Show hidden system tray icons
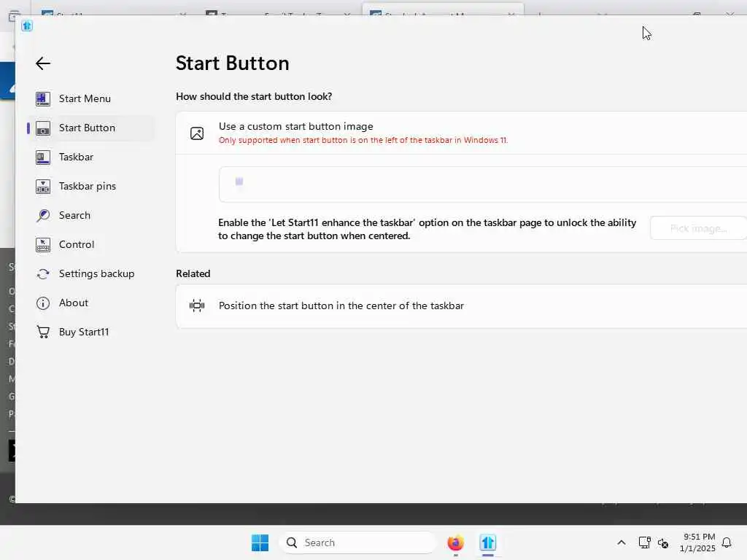 (x=622, y=542)
